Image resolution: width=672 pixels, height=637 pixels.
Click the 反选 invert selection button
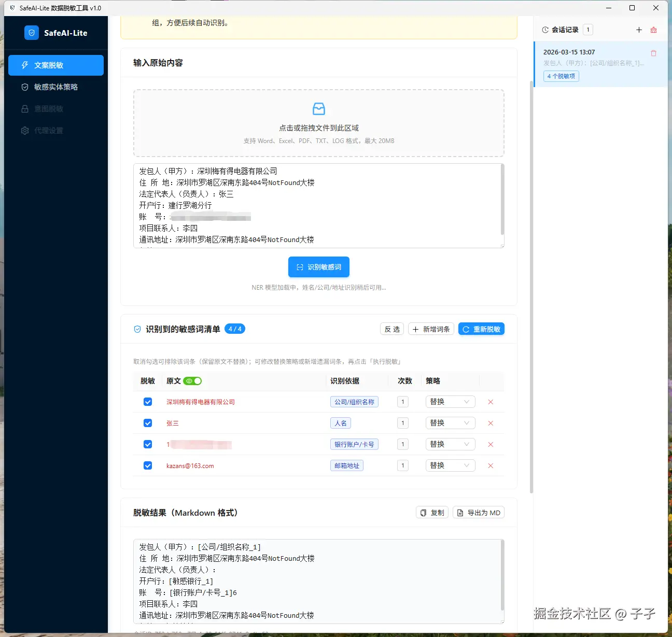391,329
